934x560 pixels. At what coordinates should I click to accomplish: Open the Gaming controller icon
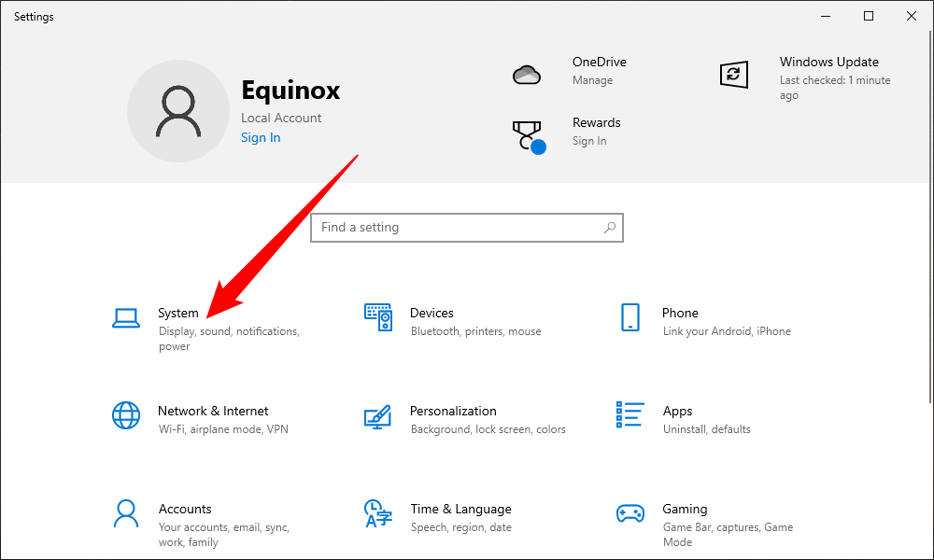click(630, 513)
